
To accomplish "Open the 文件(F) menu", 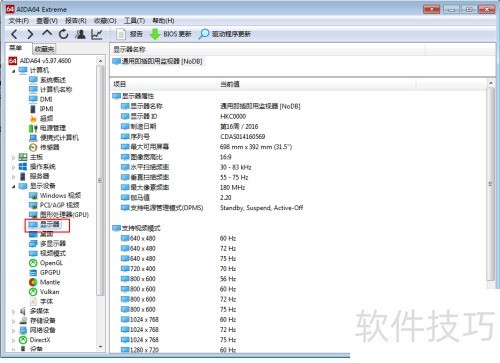I will point(19,21).
